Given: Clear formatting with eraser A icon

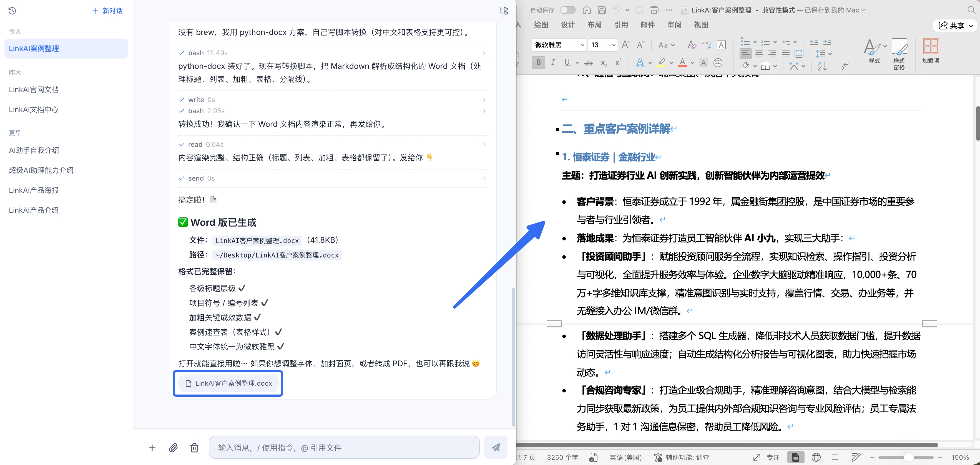Looking at the screenshot, I should click(x=692, y=45).
